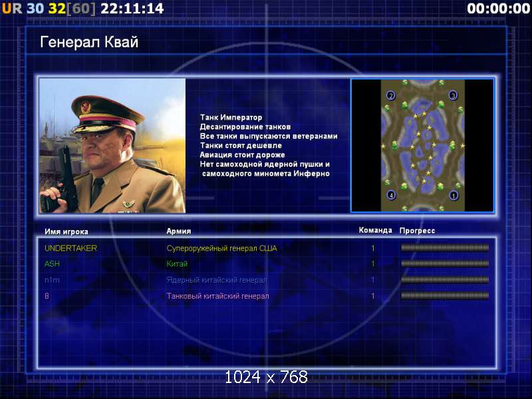Viewport: 532px width, 399px height.
Task: Select player name ASH
Action: tap(52, 263)
